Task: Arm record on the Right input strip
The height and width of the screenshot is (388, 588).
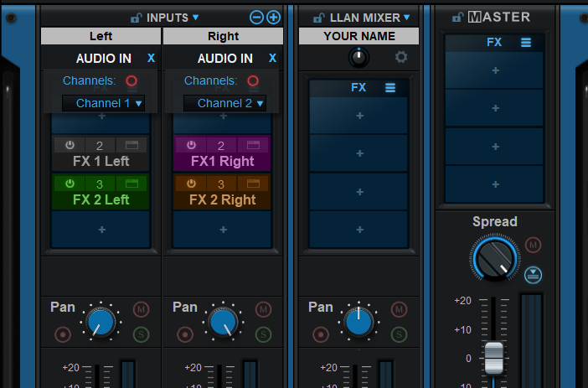Action: point(185,334)
